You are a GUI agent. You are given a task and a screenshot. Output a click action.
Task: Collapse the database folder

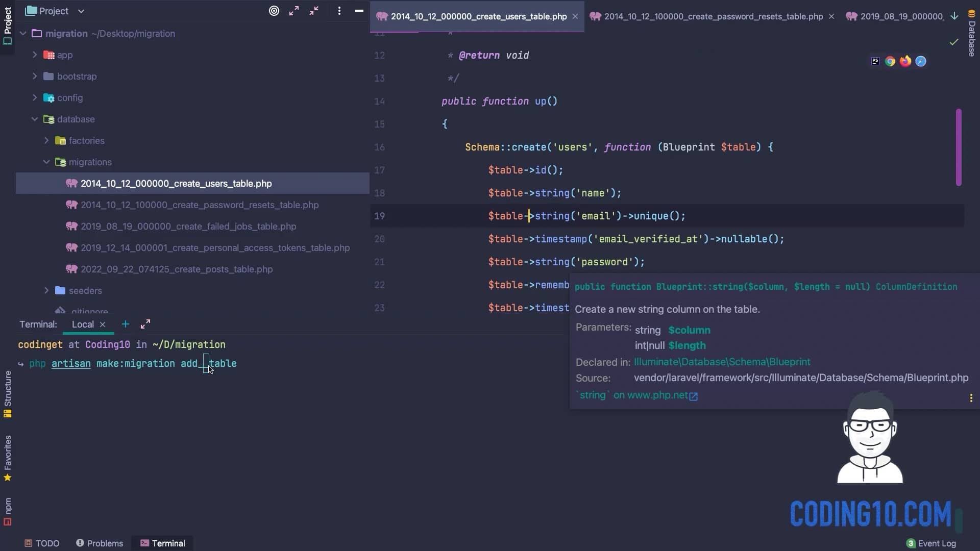[35, 119]
